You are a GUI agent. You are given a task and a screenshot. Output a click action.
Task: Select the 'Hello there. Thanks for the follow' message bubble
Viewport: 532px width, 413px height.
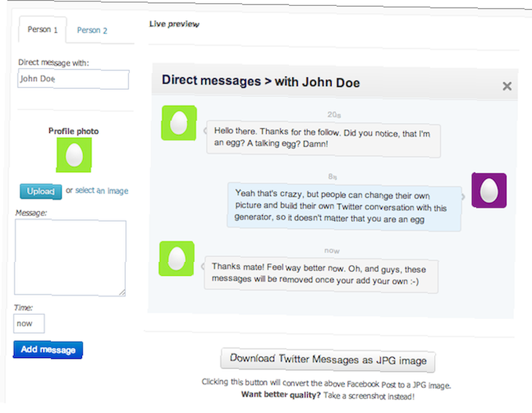click(323, 139)
